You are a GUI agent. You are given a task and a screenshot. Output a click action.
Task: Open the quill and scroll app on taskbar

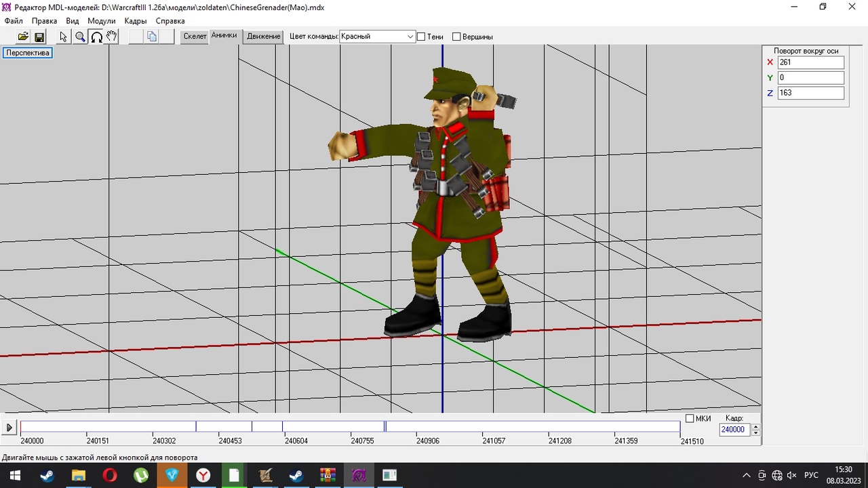[265, 476]
